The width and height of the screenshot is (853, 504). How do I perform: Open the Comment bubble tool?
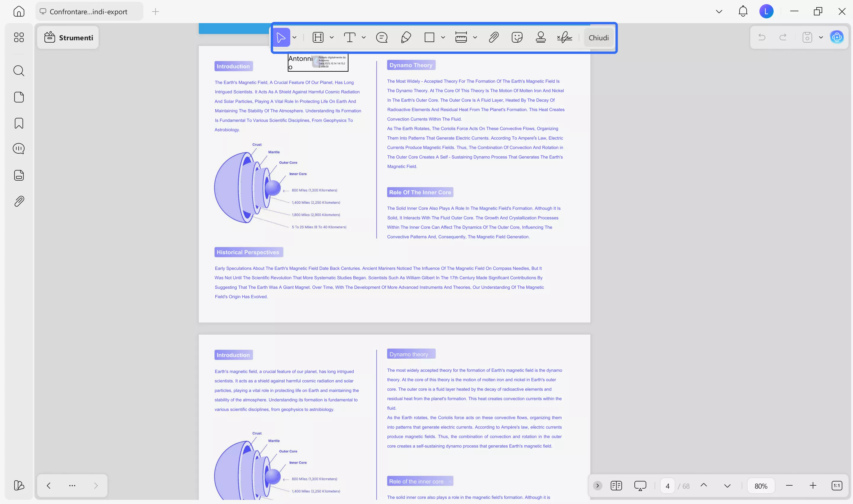381,37
